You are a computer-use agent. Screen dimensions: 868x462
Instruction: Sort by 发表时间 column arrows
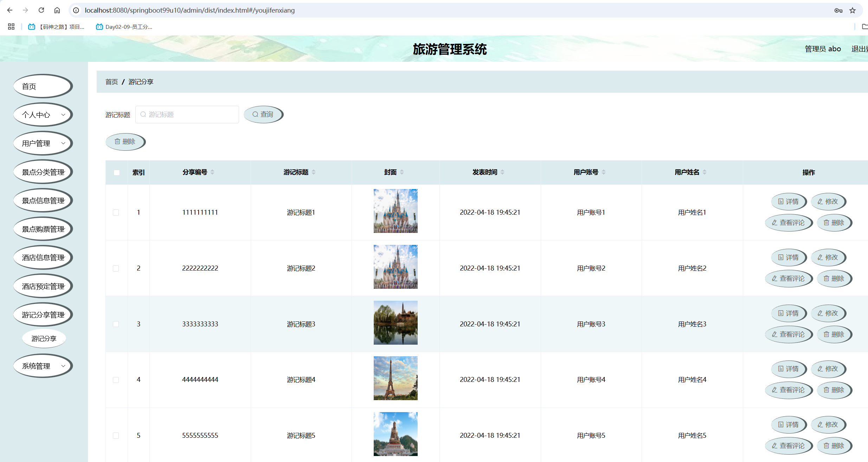tap(502, 172)
